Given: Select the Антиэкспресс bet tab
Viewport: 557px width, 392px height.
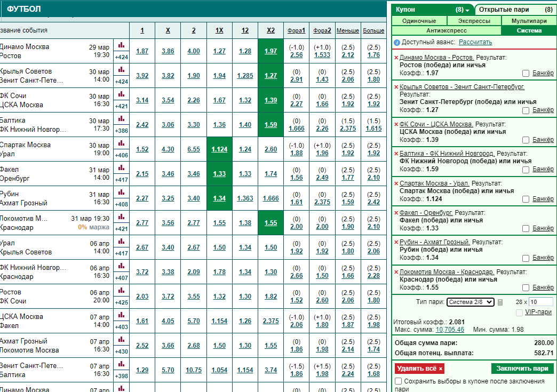Looking at the screenshot, I should pyautogui.click(x=447, y=30).
